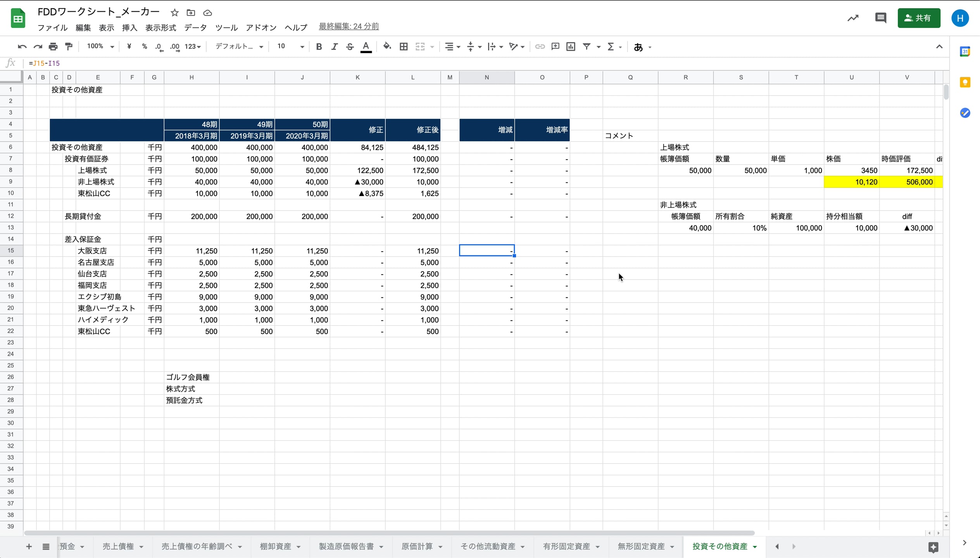Open the 投資その他資産 sheet tab menu
The height and width of the screenshot is (558, 980).
755,546
